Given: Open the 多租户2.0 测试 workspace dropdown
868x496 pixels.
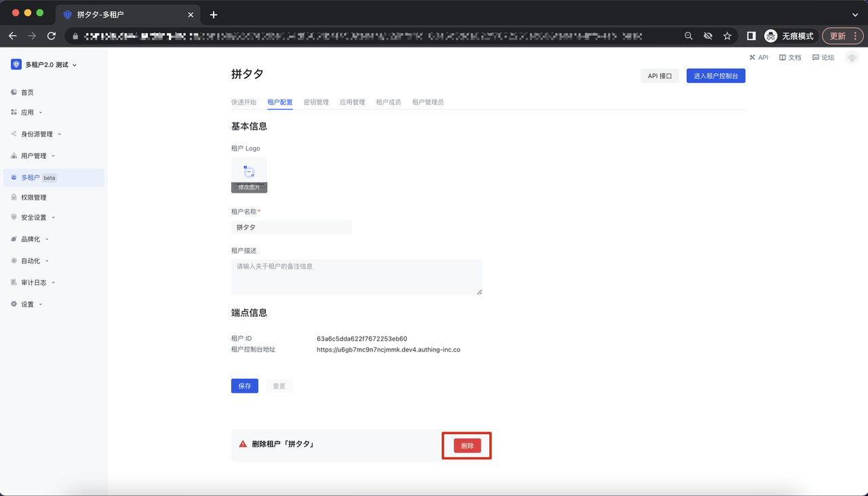Looking at the screenshot, I should coord(45,64).
